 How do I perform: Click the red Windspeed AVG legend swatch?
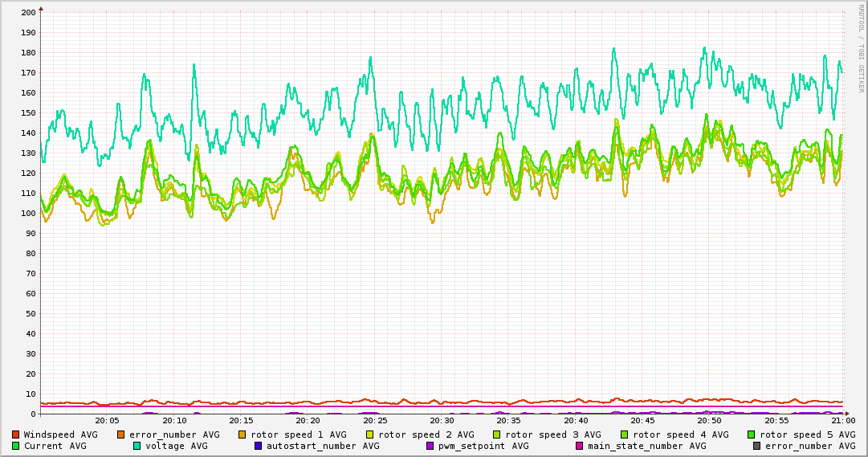click(15, 435)
